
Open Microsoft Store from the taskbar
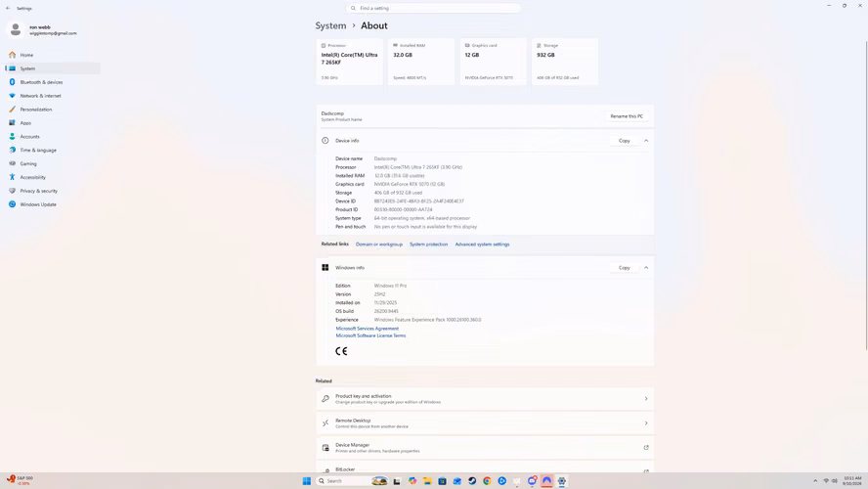[x=442, y=481]
